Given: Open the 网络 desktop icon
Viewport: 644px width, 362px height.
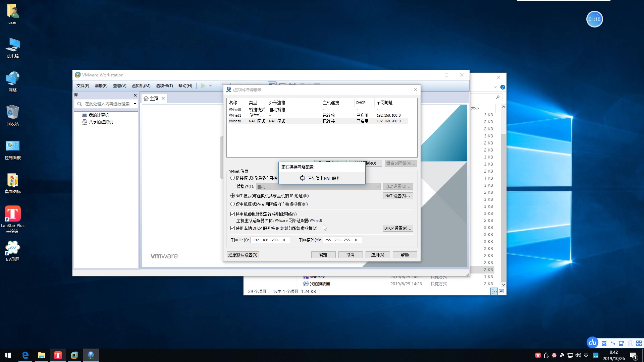Looking at the screenshot, I should 13,82.
